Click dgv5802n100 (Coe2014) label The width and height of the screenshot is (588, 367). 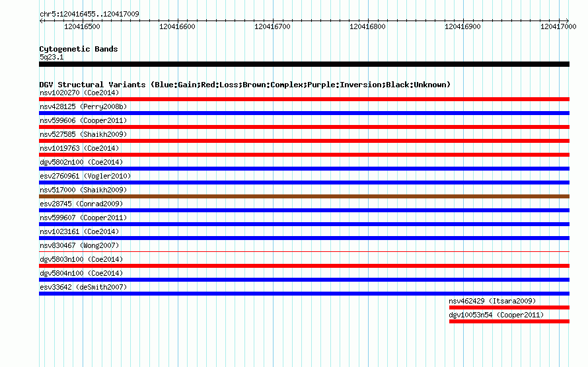pos(81,162)
